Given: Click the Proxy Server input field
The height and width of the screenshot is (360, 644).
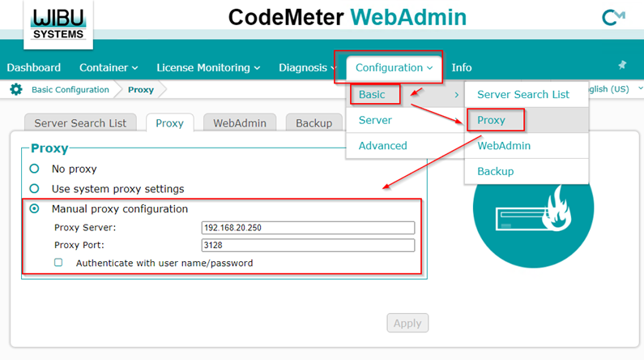Looking at the screenshot, I should click(308, 228).
